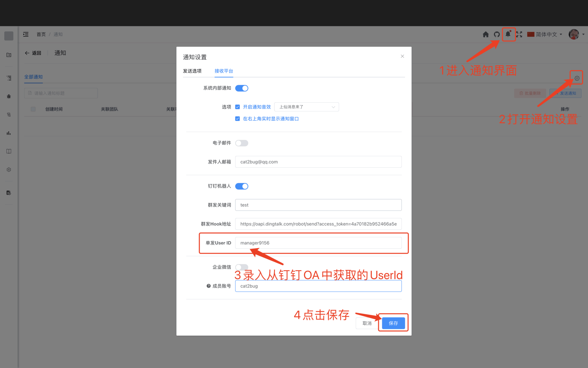
Task: Click the 关联团队 column header
Action: [x=109, y=109]
